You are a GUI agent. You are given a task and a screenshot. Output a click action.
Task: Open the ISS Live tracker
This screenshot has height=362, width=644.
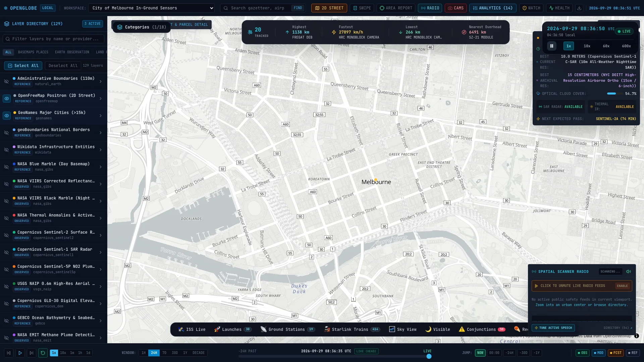click(192, 329)
